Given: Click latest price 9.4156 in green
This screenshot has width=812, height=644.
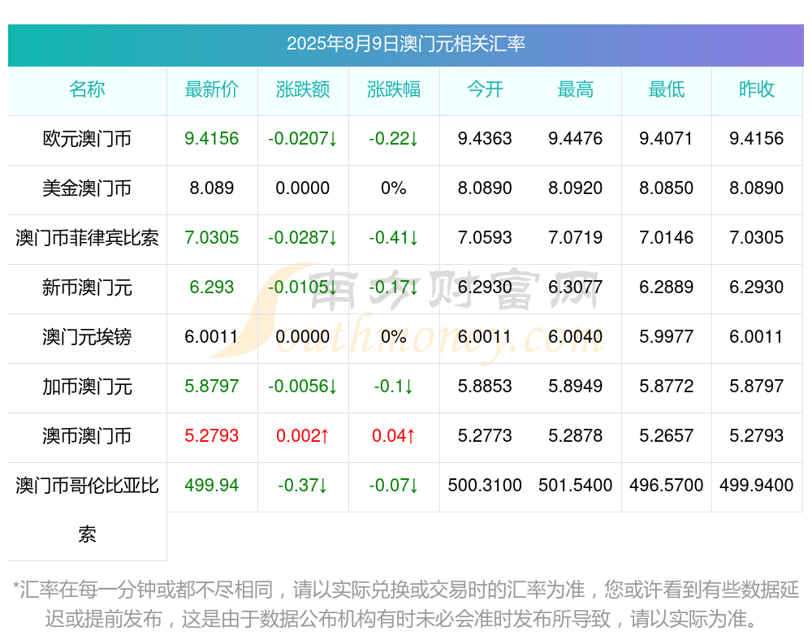Looking at the screenshot, I should (x=212, y=138).
